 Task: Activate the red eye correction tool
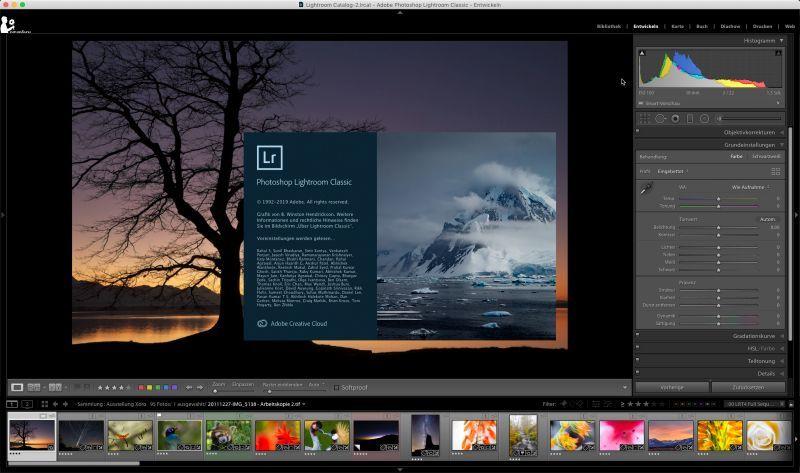[676, 118]
